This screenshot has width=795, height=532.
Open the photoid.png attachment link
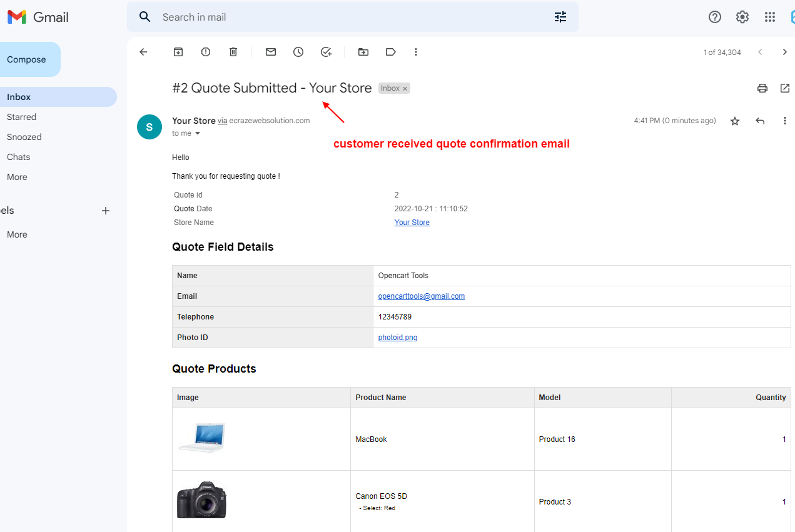point(398,338)
